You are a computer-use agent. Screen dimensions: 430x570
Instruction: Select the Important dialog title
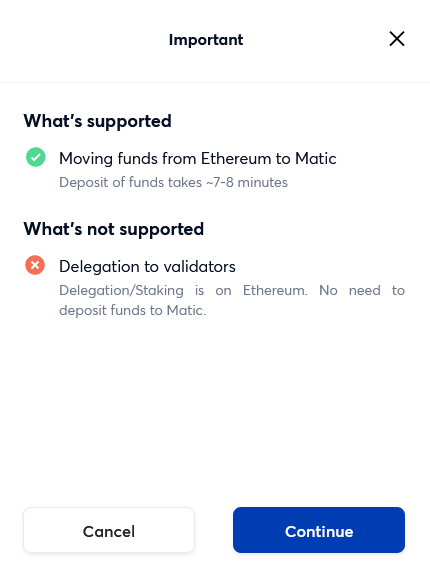click(206, 40)
